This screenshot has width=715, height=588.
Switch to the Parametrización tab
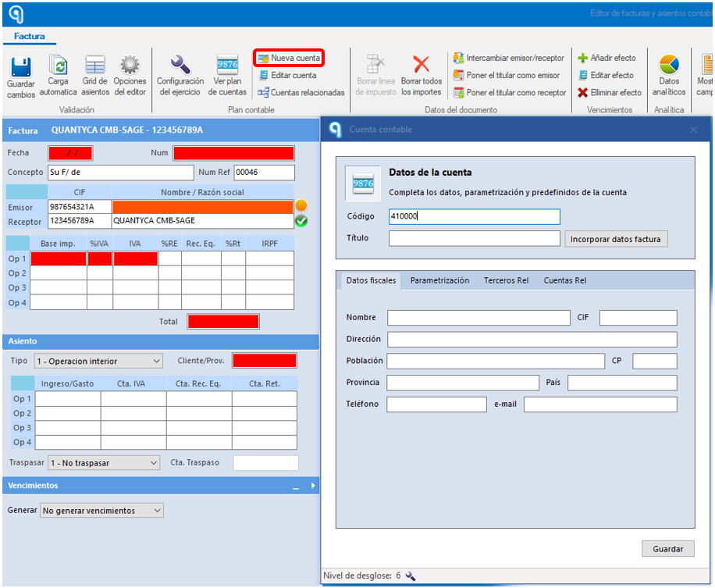[439, 280]
